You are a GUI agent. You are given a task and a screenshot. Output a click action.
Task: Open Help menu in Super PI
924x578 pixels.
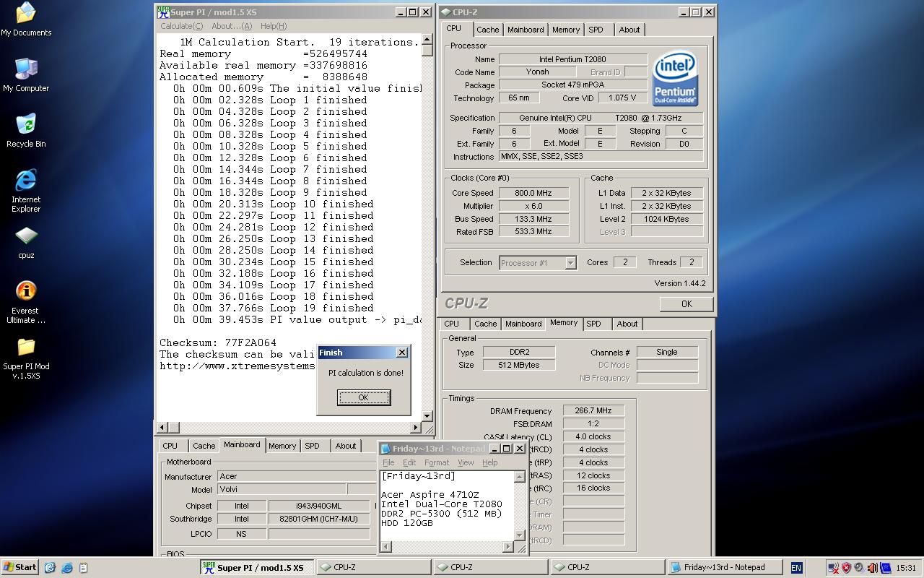click(274, 26)
